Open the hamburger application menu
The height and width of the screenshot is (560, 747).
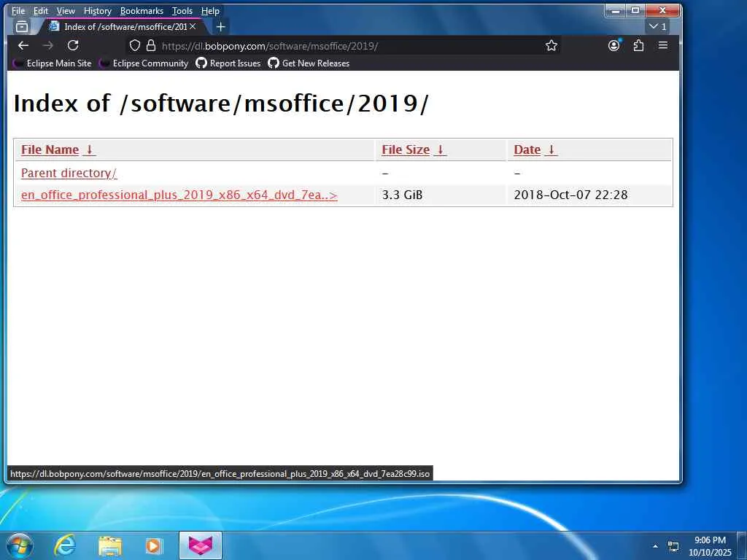coord(662,46)
